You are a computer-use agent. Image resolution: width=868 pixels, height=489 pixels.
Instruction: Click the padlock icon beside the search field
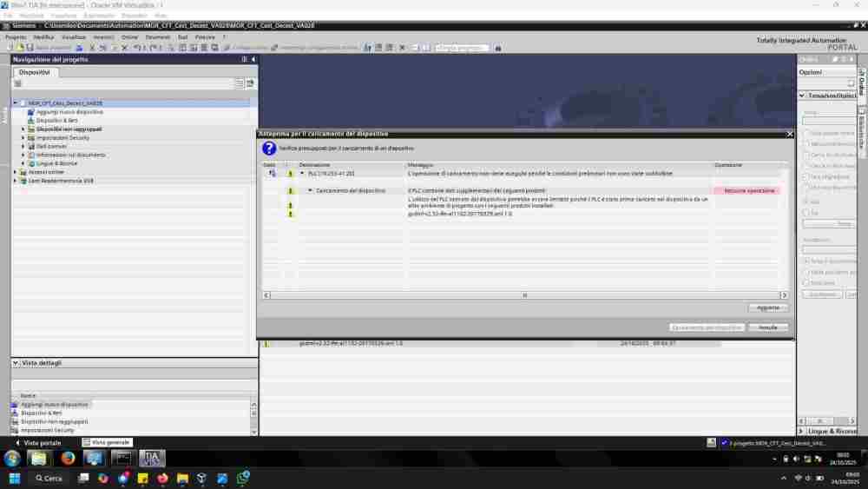498,48
